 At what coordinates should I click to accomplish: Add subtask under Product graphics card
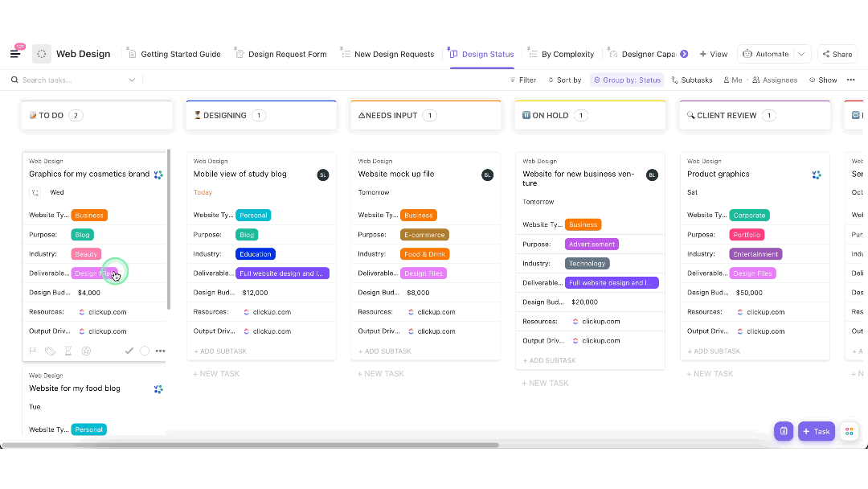tap(714, 351)
